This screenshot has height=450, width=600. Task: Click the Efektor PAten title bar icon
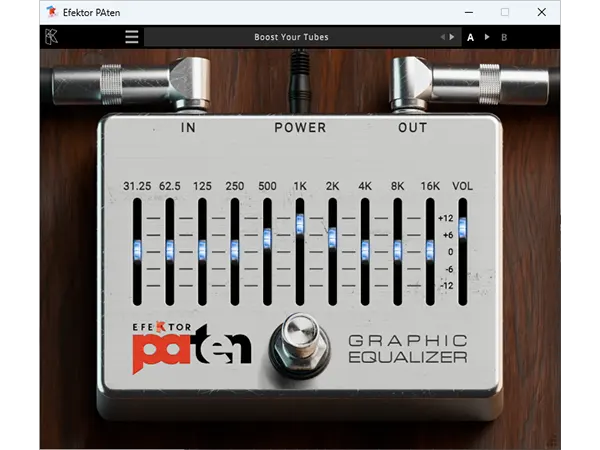pos(51,12)
